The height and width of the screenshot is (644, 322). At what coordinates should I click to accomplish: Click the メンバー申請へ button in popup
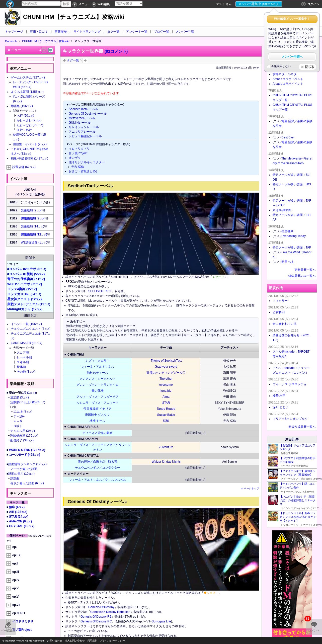coord(292,57)
